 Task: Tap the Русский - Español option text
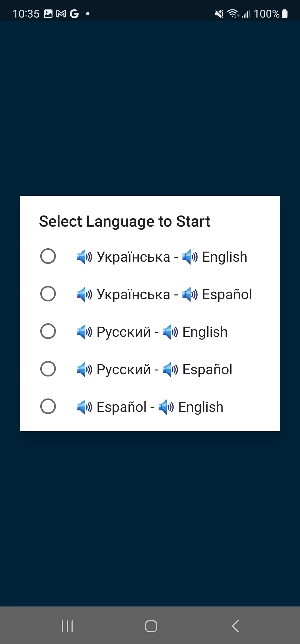[154, 369]
